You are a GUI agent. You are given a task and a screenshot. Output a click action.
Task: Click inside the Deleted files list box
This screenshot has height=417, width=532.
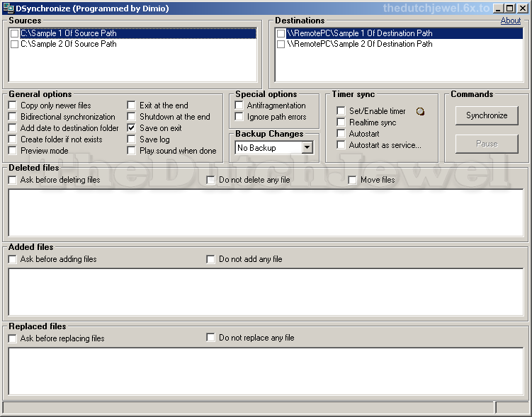point(266,212)
